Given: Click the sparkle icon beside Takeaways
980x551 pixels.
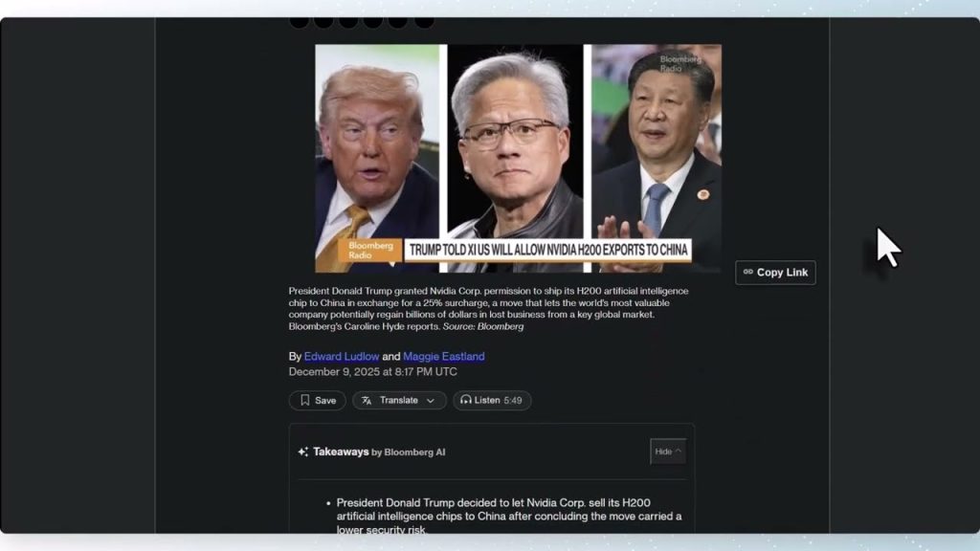Looking at the screenshot, I should pos(302,452).
